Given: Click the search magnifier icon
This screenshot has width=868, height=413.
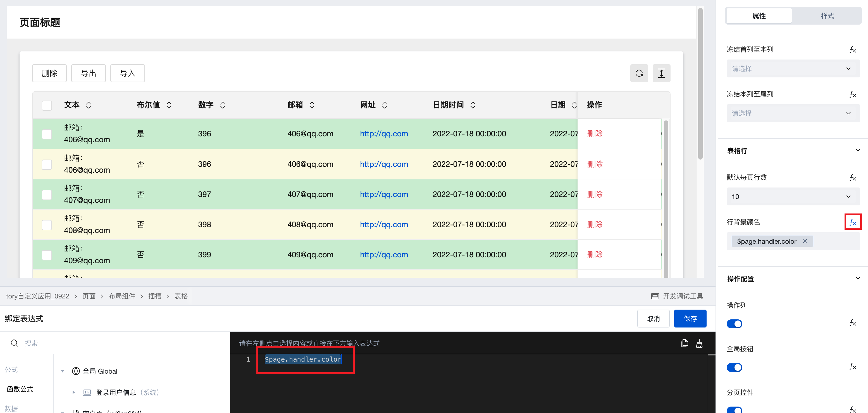Looking at the screenshot, I should click(14, 343).
